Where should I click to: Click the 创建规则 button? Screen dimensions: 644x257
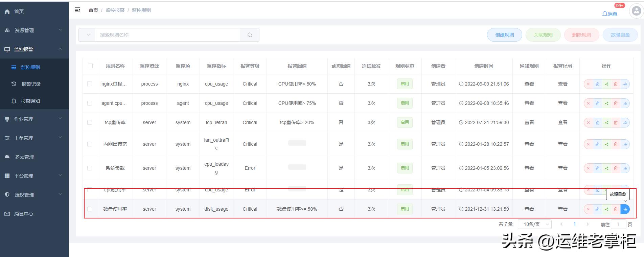[504, 35]
